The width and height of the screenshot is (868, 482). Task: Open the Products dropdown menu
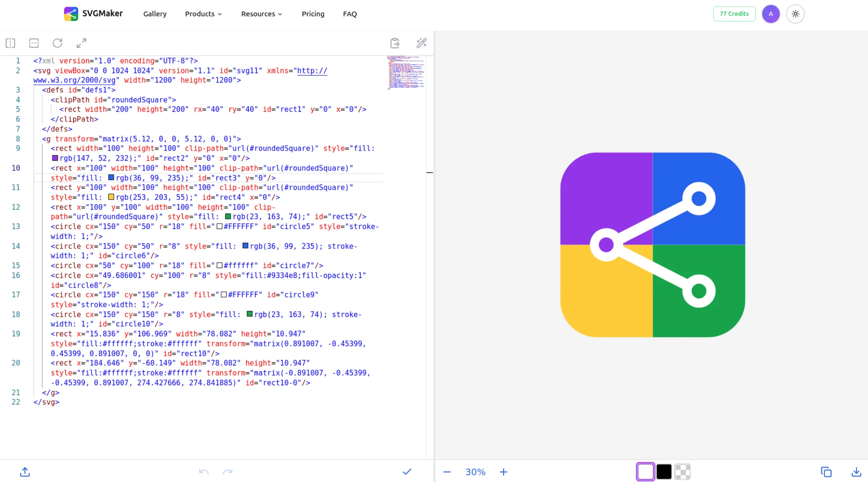(x=203, y=14)
